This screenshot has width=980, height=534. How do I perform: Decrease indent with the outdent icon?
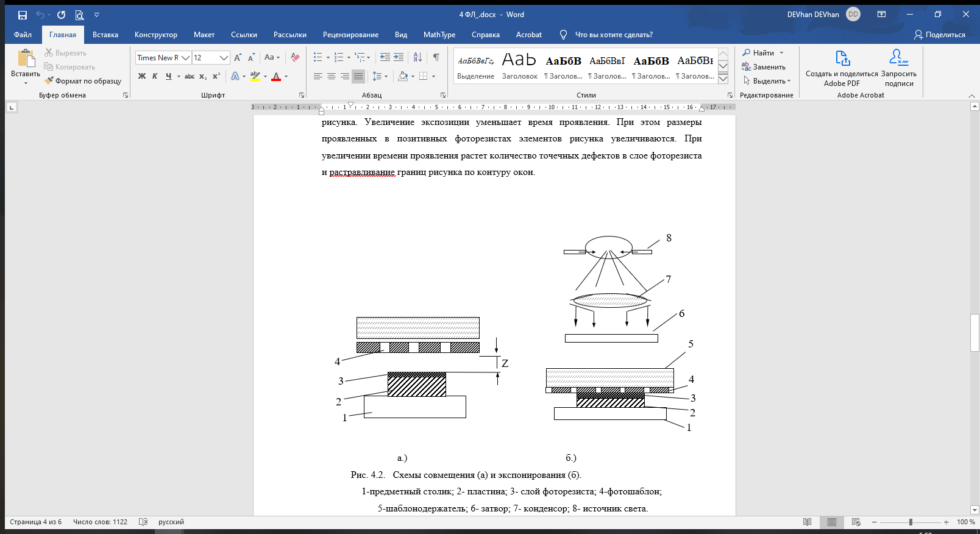(385, 57)
